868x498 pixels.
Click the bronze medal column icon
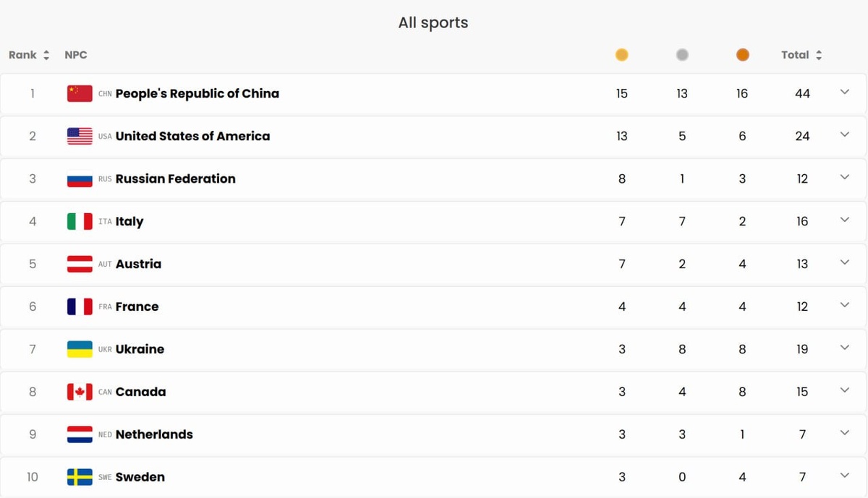pos(742,55)
